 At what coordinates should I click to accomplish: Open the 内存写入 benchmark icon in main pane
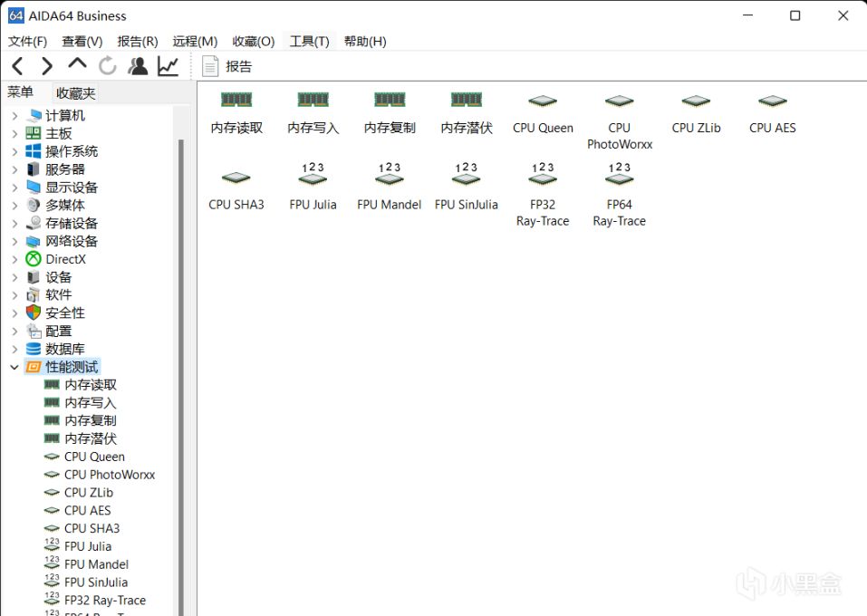(x=313, y=100)
